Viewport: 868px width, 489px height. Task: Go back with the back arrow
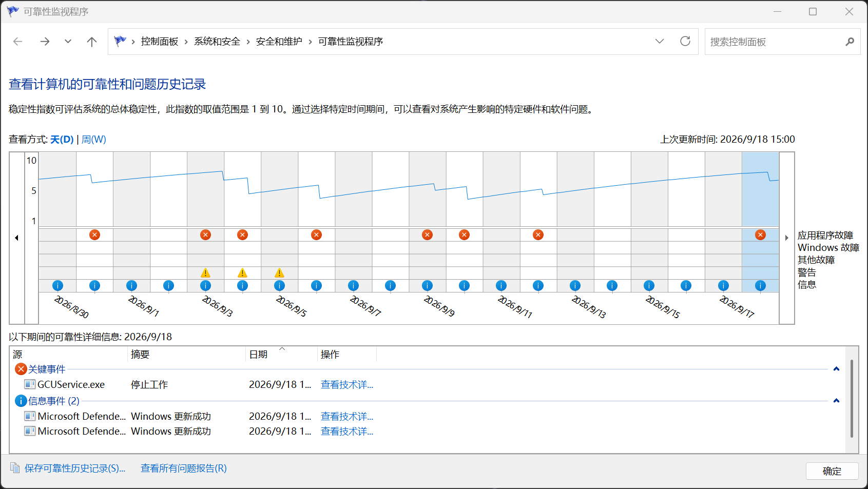click(18, 42)
